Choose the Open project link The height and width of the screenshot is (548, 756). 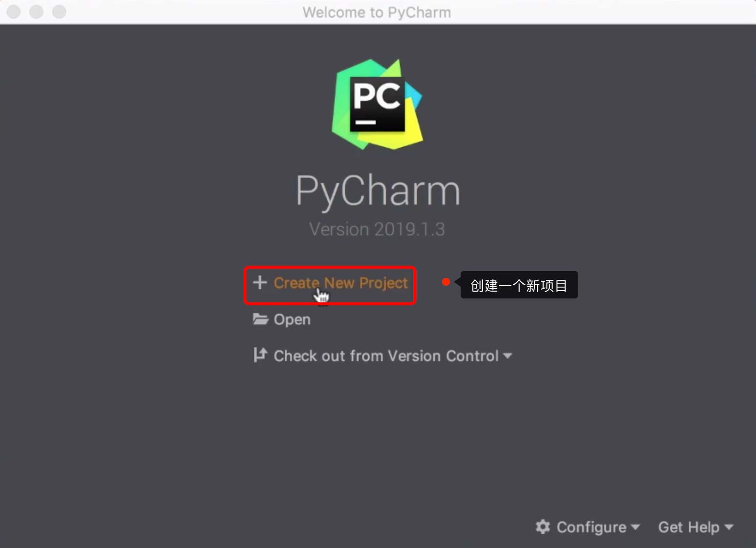tap(292, 320)
